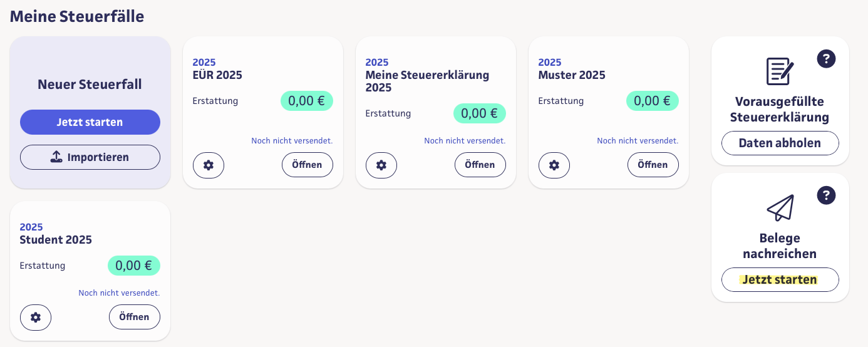Click gear icon on Student 2025 card
868x347 pixels.
pos(36,318)
